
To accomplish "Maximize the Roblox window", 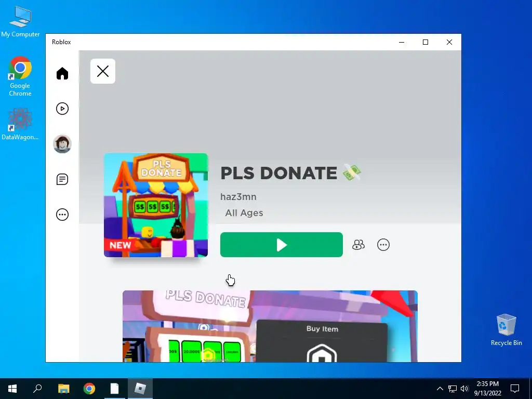I will [x=425, y=42].
